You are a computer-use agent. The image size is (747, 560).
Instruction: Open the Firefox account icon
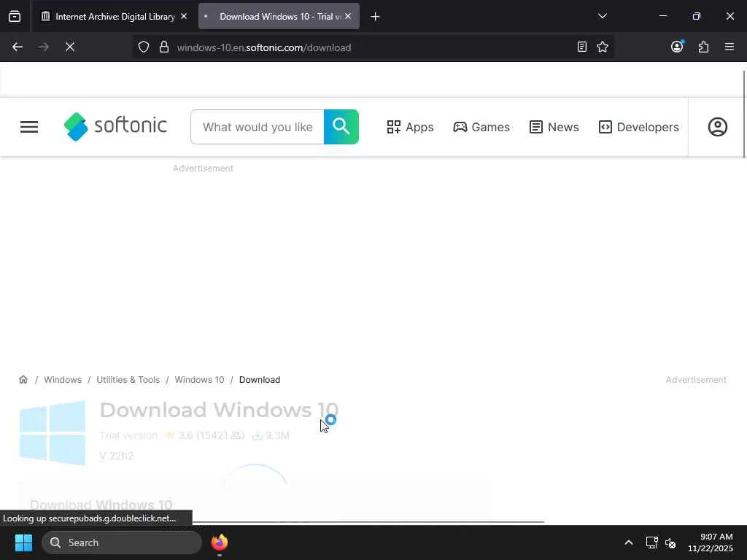[x=677, y=47]
